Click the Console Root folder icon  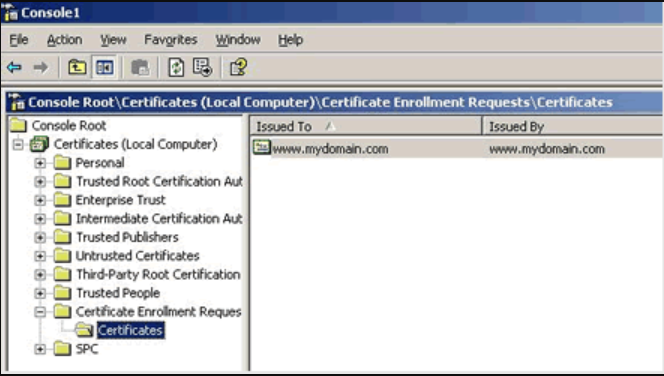click(19, 125)
